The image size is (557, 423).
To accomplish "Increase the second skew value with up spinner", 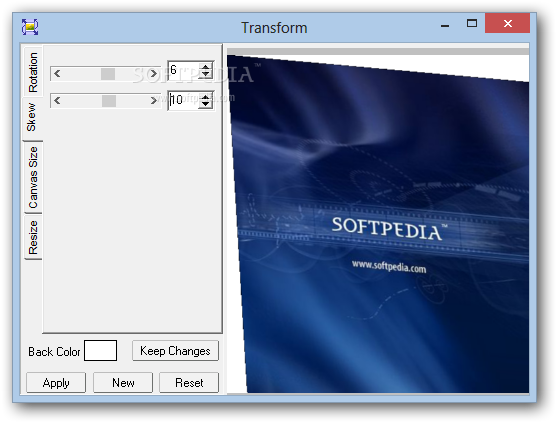I will point(206,96).
